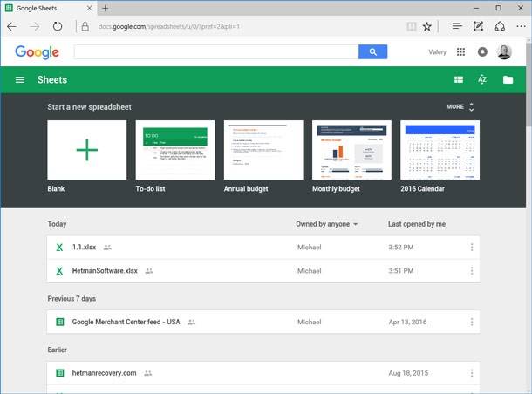Click the Aug 18, 2015 date
This screenshot has width=532, height=394.
click(408, 373)
